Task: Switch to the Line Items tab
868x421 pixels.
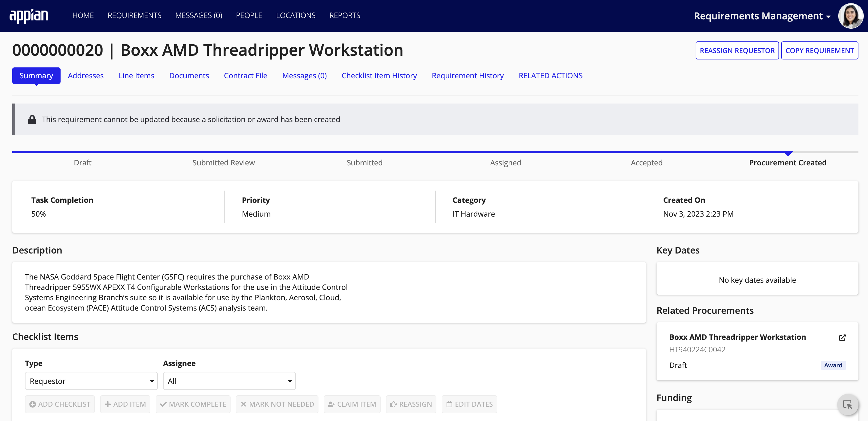Action: (137, 75)
